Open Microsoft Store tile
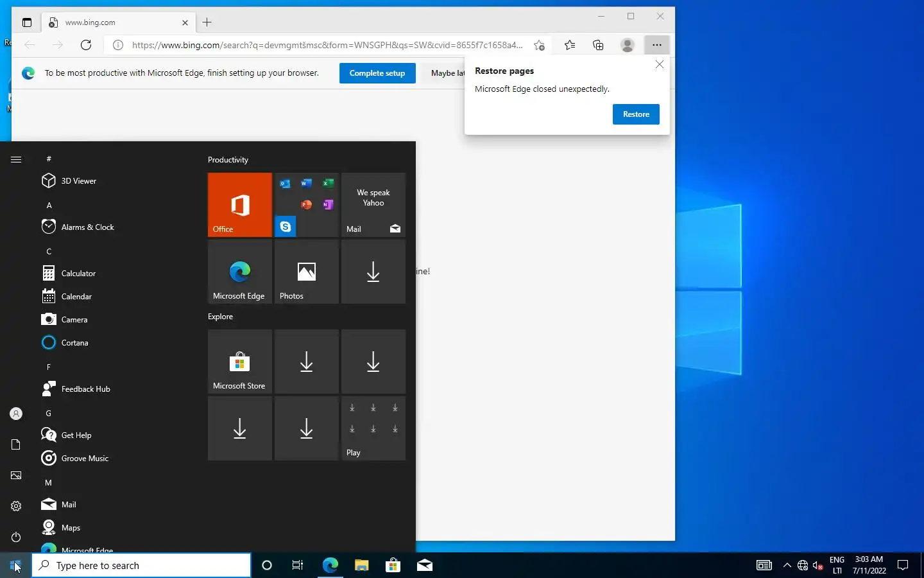Viewport: 924px width, 578px height. click(x=240, y=362)
